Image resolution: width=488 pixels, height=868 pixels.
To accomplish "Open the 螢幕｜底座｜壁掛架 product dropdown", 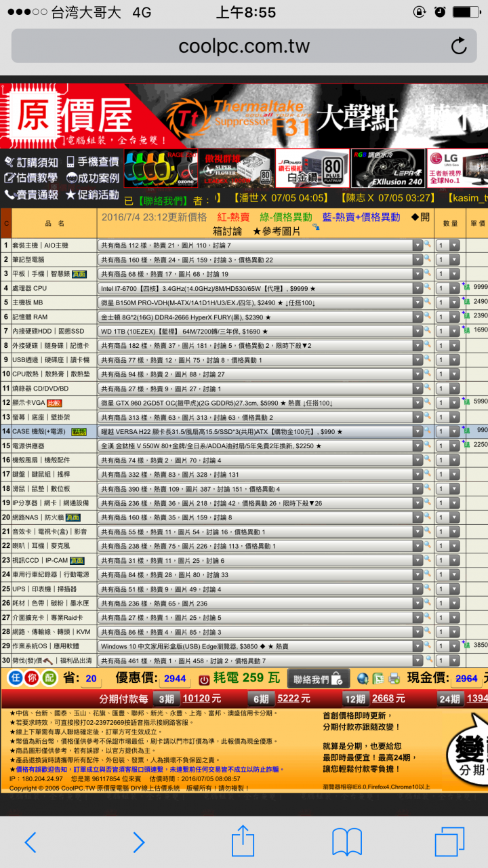I will click(260, 417).
